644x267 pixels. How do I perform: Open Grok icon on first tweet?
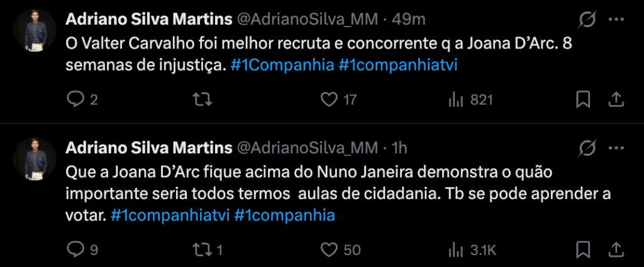tap(586, 20)
